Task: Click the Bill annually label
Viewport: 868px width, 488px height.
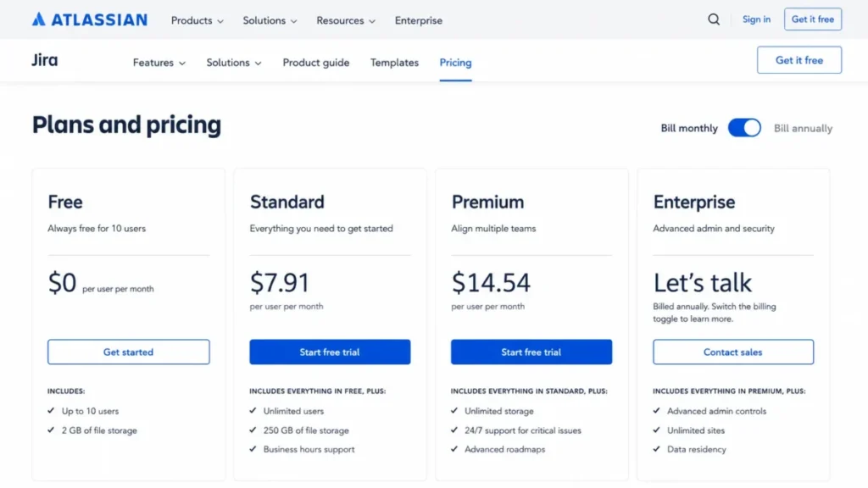Action: click(804, 129)
